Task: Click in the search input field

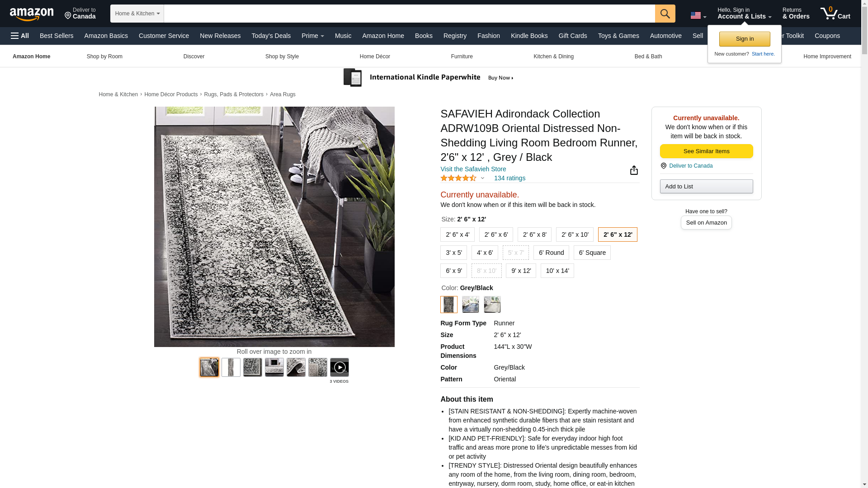Action: click(x=409, y=14)
